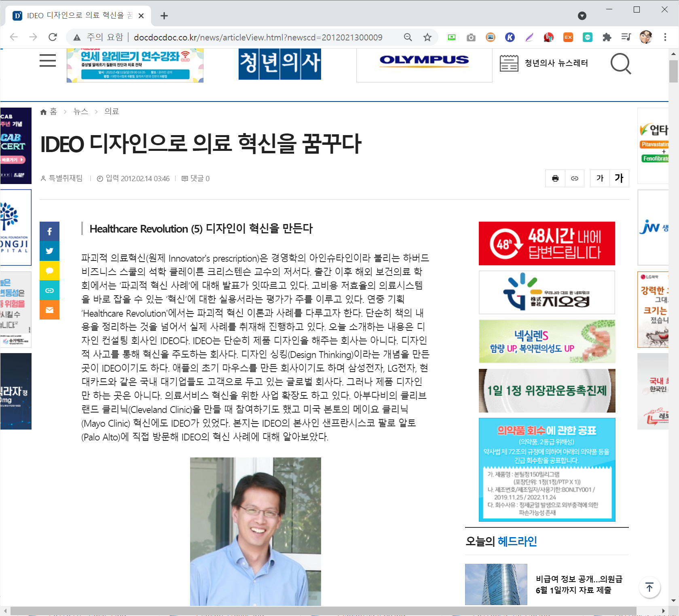Click the 청년의사 site logo
This screenshot has height=616, width=679.
pos(280,64)
